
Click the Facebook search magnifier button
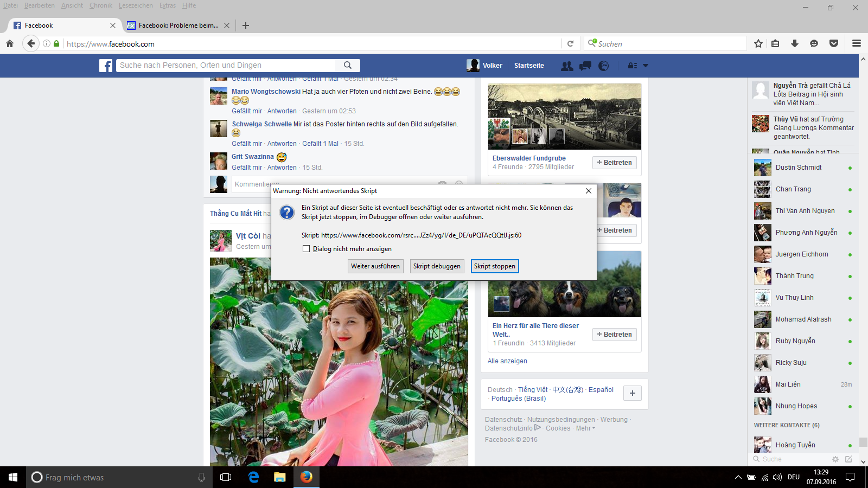[348, 65]
